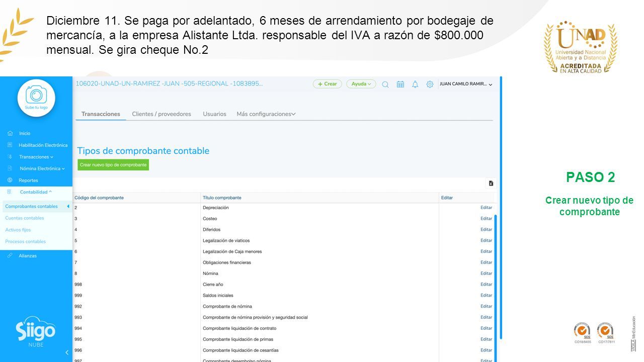Click the Alianzas sidebar label
The height and width of the screenshot is (362, 644).
coord(28,255)
